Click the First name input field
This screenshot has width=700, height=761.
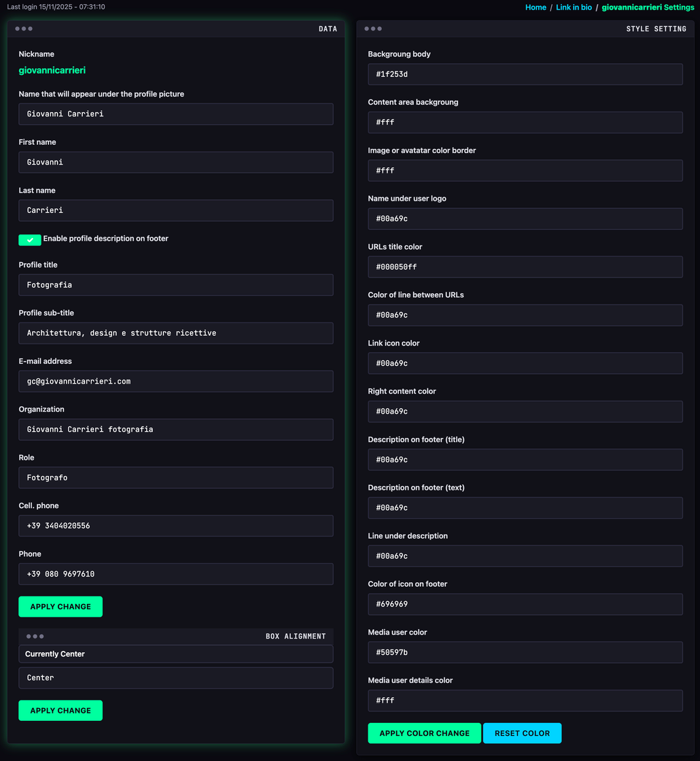(x=175, y=162)
